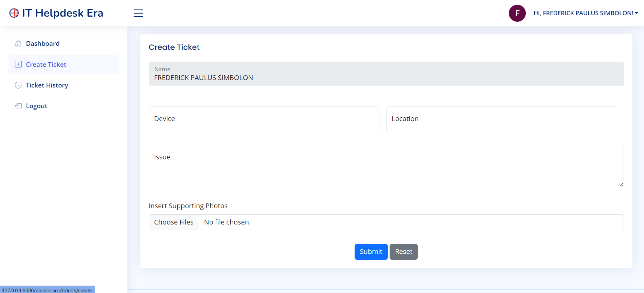Expand the Hi, FREDERICK PAULUS SIMBOLON dropdown
The image size is (644, 293).
point(586,13)
